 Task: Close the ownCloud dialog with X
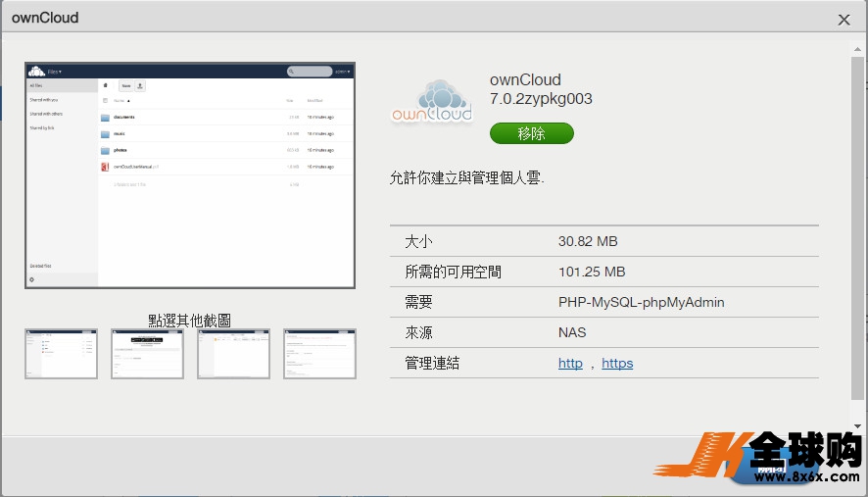click(x=844, y=20)
